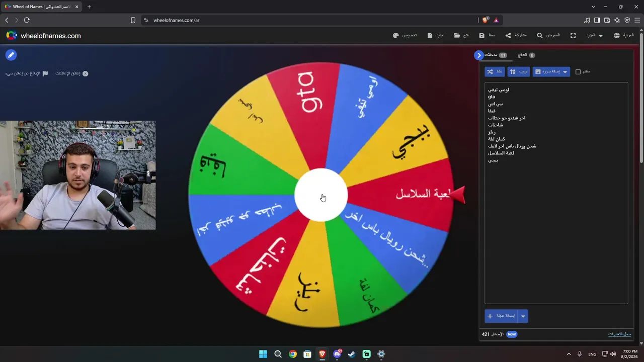This screenshot has height=362, width=644.
Task: Share the wheel with the share icon
Action: pos(516,36)
